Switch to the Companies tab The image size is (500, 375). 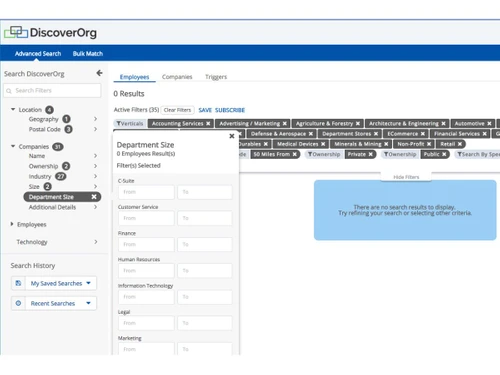pos(177,77)
